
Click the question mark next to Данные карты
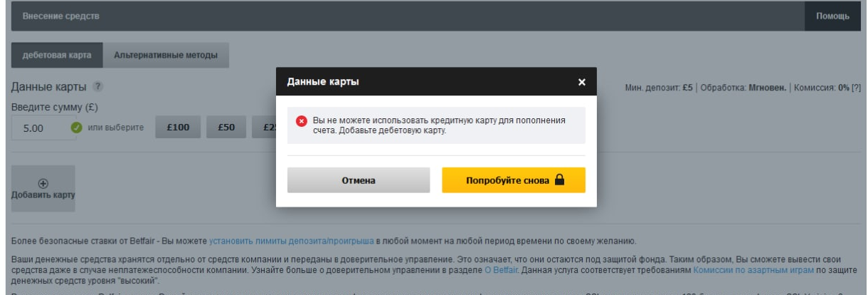point(97,86)
